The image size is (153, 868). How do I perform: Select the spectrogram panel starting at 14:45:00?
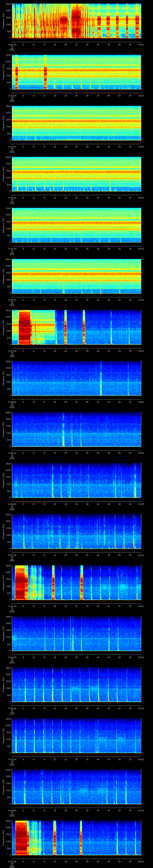click(76, 225)
